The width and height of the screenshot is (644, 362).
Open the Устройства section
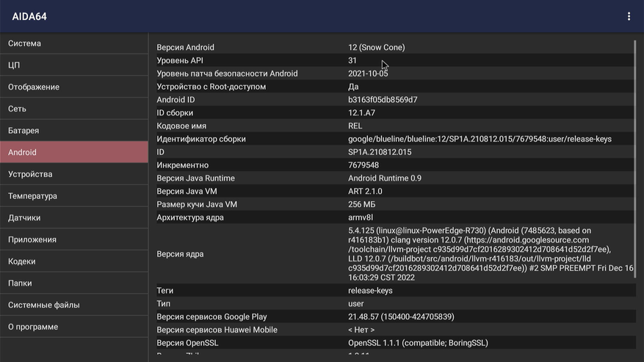coord(74,174)
